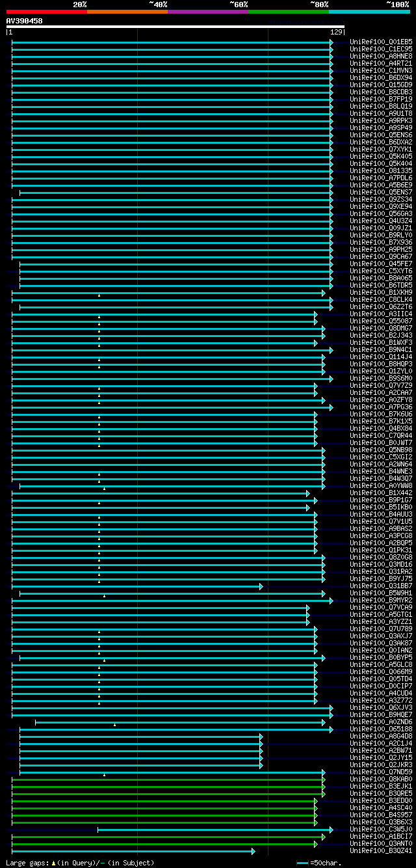
Task: Select UniRef100_A9PH25 in the hit list
Action: (x=381, y=250)
